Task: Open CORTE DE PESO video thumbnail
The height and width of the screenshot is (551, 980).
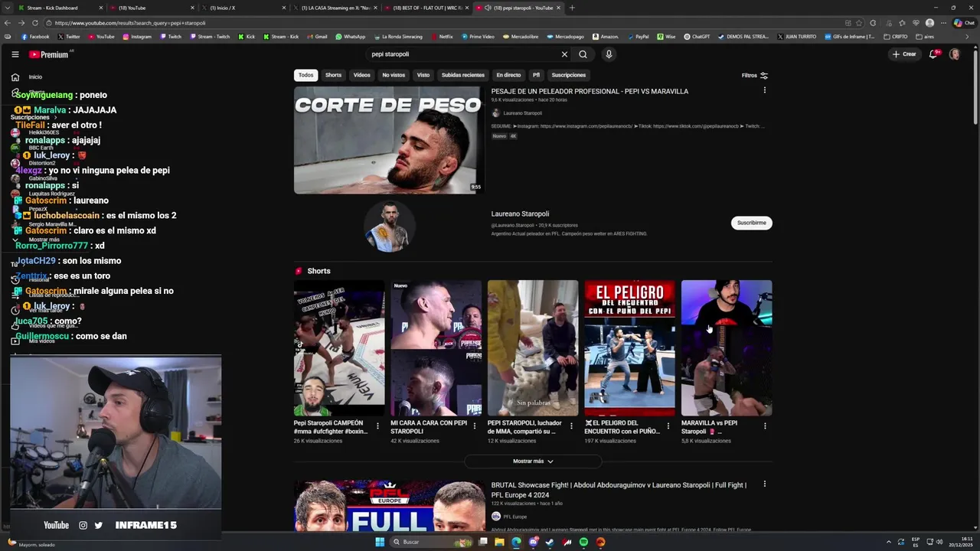Action: pyautogui.click(x=389, y=140)
